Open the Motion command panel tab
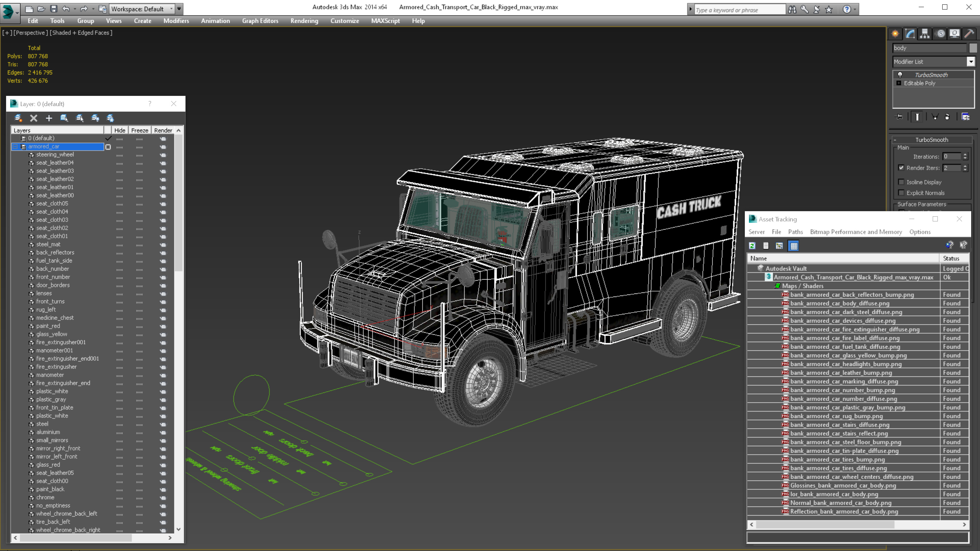The image size is (980, 551). [x=940, y=34]
